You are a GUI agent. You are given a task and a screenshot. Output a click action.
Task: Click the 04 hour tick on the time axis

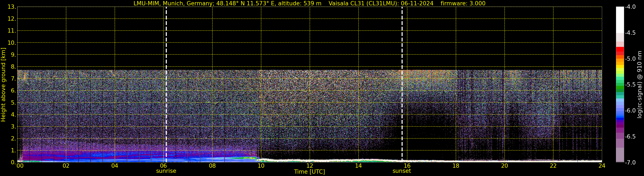115,166
